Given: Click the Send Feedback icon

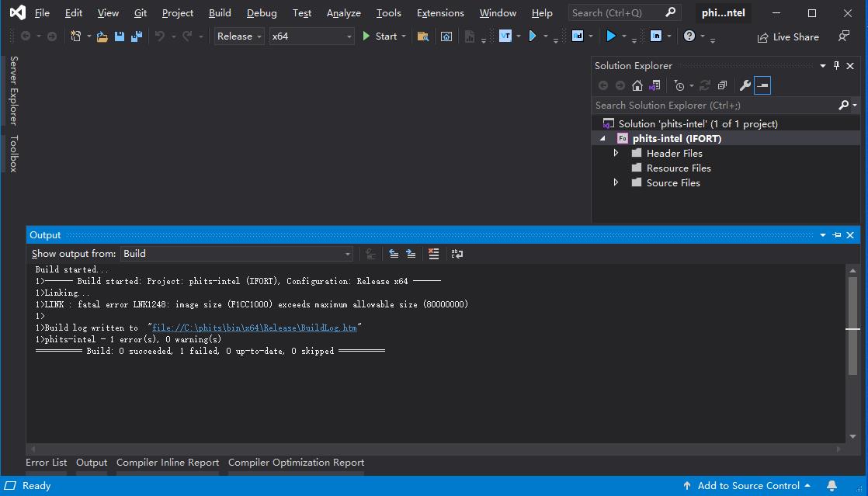Looking at the screenshot, I should [844, 36].
